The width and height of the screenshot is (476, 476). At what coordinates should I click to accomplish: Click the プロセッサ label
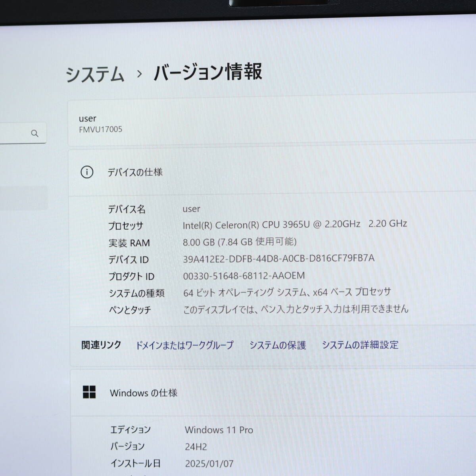click(125, 226)
